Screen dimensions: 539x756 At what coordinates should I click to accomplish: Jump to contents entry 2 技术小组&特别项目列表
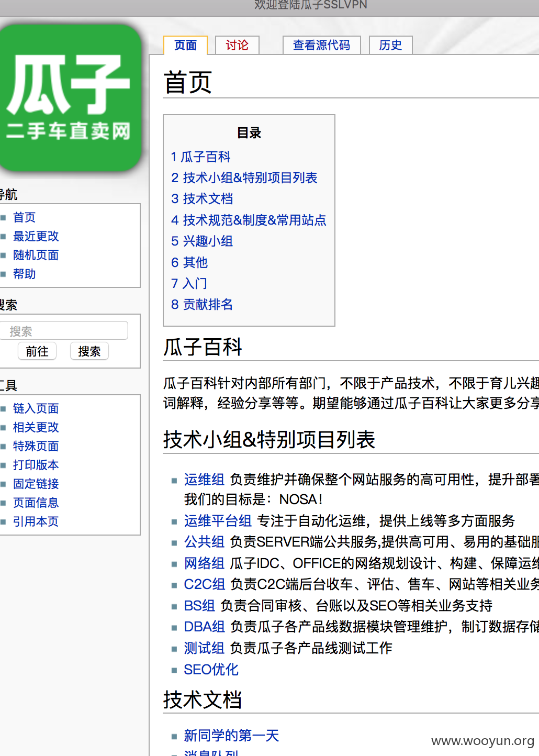244,177
